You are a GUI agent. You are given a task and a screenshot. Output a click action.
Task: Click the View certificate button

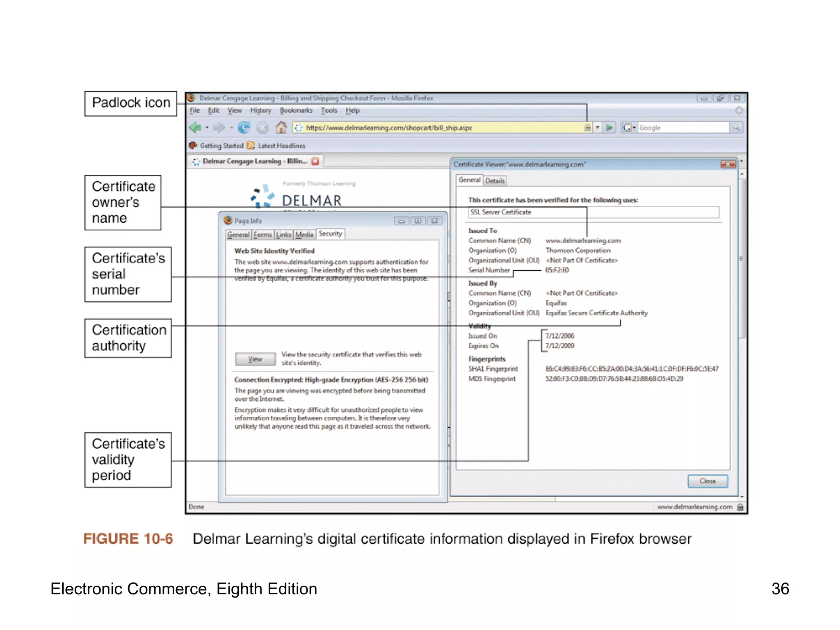click(x=255, y=359)
